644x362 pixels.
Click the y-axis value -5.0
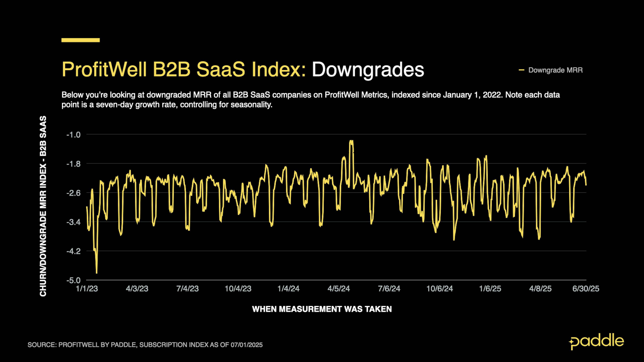tap(73, 280)
